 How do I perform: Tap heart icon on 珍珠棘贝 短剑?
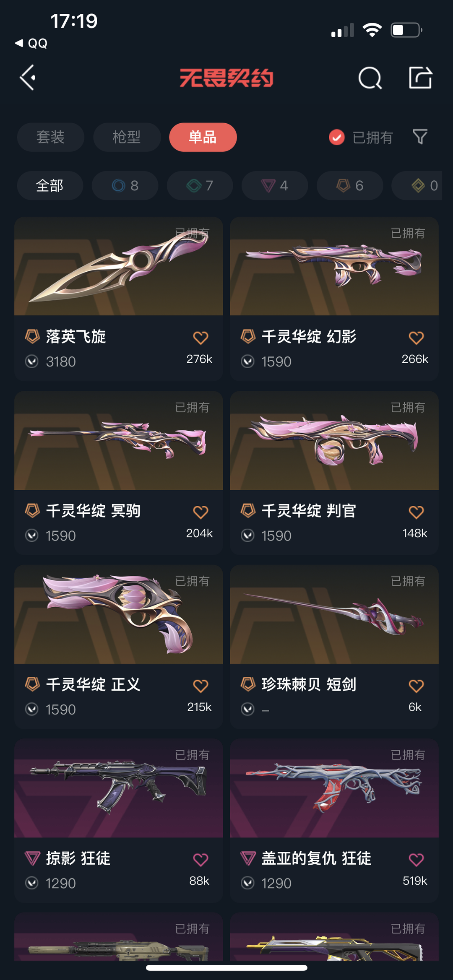pyautogui.click(x=416, y=686)
